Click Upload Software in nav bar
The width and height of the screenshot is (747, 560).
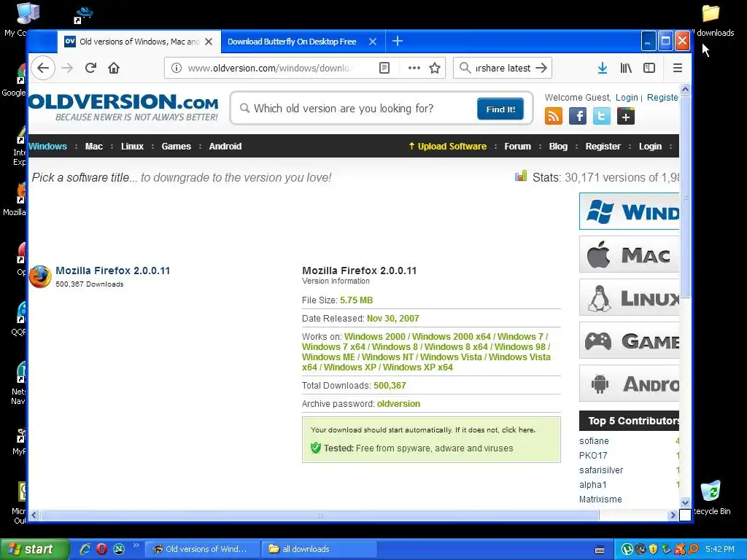pyautogui.click(x=448, y=146)
